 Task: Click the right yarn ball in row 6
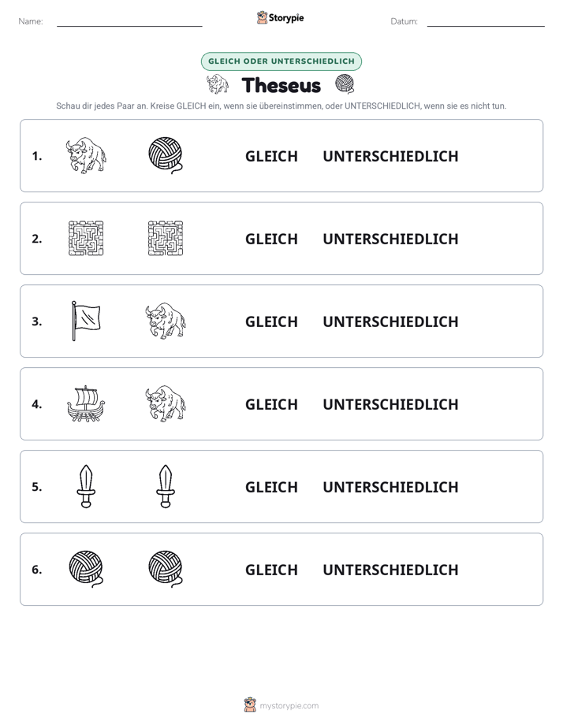click(166, 569)
